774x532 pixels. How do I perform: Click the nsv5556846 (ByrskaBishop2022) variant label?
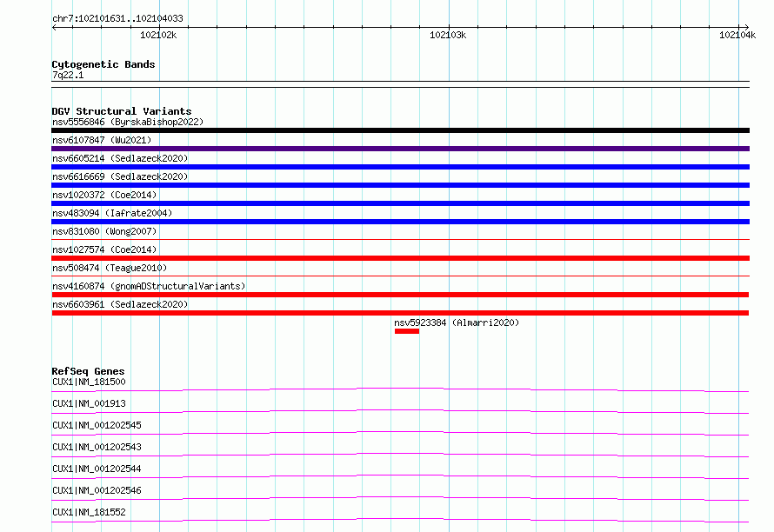[x=128, y=122]
